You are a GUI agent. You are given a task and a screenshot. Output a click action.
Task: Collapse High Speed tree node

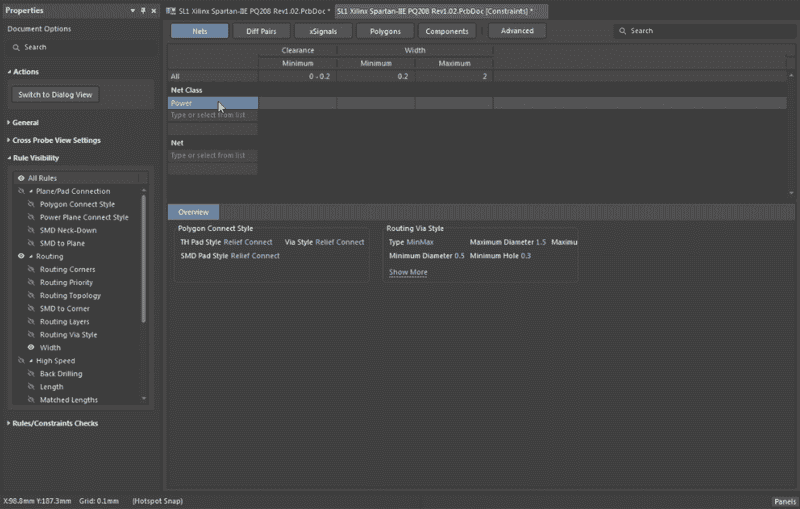(x=31, y=361)
